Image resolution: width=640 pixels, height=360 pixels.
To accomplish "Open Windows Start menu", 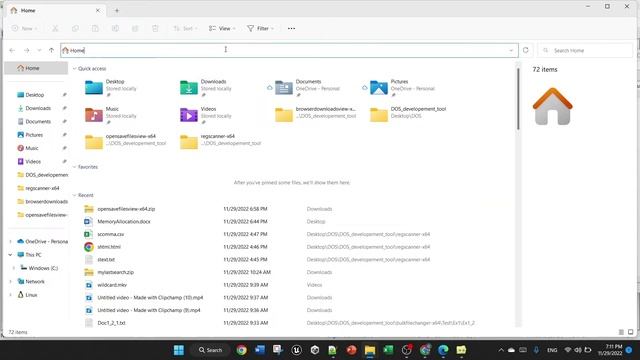I will (x=179, y=350).
